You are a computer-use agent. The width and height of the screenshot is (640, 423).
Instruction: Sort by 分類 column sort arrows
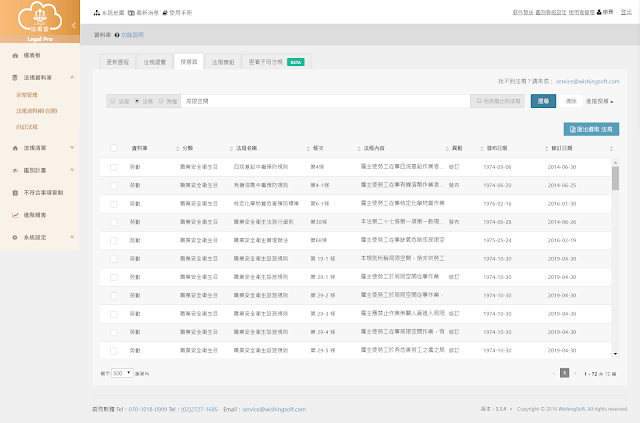click(x=231, y=149)
